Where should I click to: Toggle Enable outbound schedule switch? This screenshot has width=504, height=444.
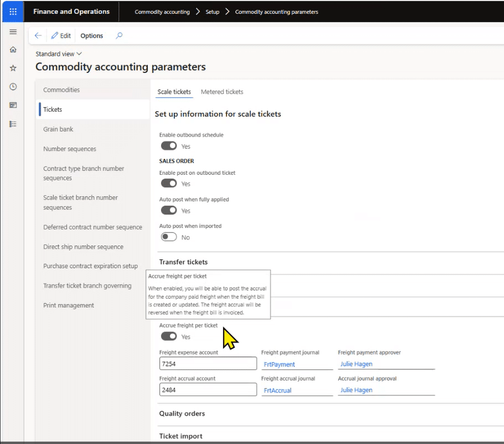[x=169, y=146]
